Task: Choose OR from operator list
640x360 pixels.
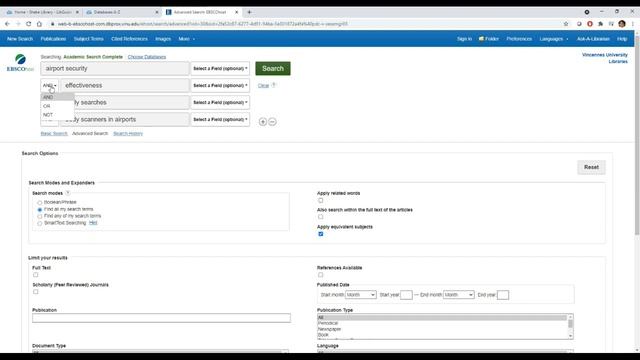Action: pyautogui.click(x=57, y=106)
